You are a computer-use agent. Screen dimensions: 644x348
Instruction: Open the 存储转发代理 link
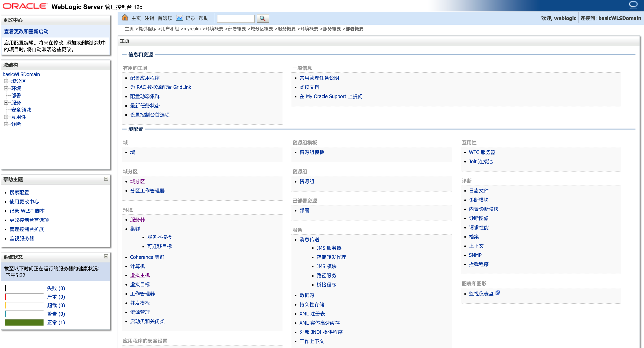(x=331, y=257)
